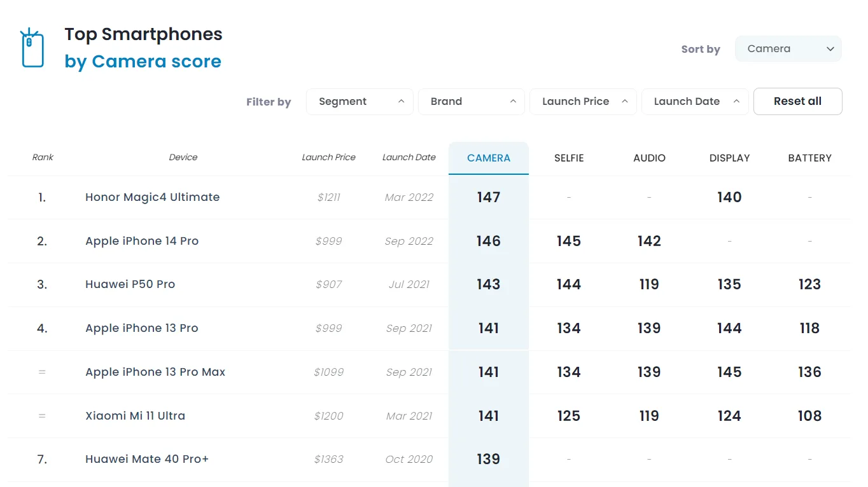Click battery score 108 for Xiaomi Mi 11 Ultra
868x487 pixels.
(809, 416)
